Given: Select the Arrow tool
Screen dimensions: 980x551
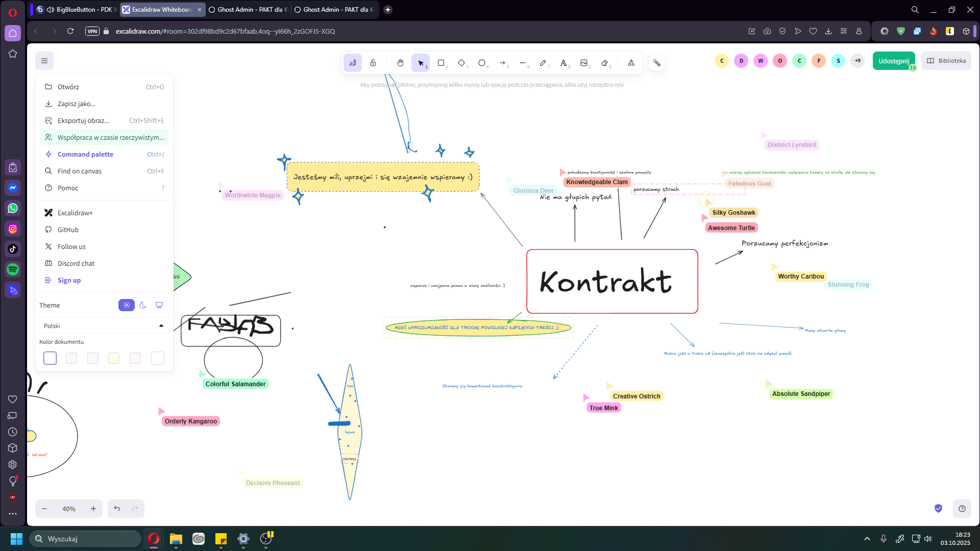Looking at the screenshot, I should click(x=502, y=63).
